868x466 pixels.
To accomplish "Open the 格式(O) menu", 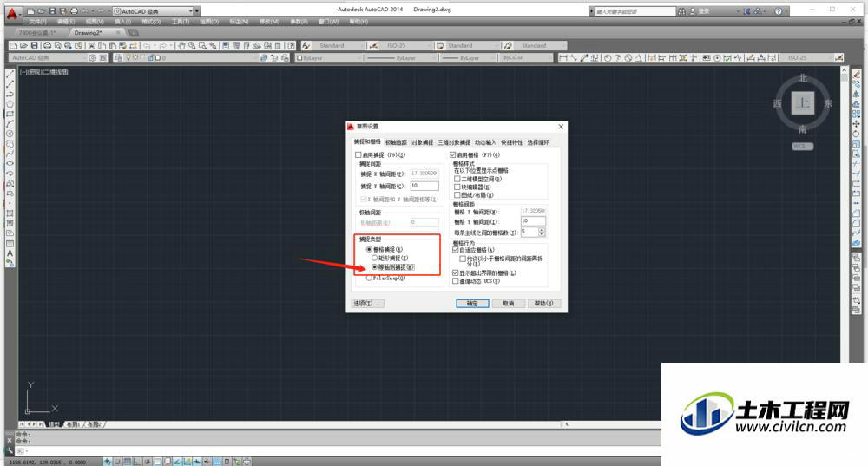I will (x=151, y=22).
